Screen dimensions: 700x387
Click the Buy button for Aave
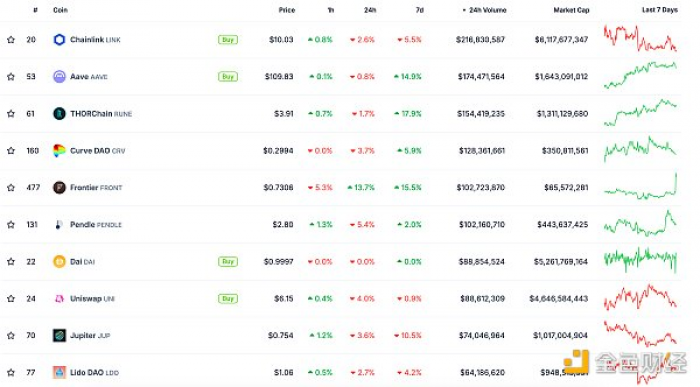(x=228, y=77)
